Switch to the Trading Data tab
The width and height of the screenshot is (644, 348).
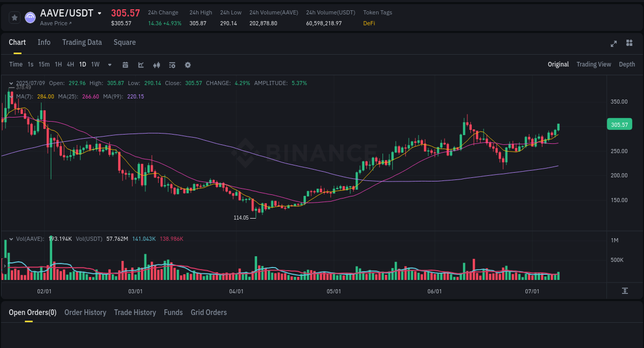click(82, 42)
